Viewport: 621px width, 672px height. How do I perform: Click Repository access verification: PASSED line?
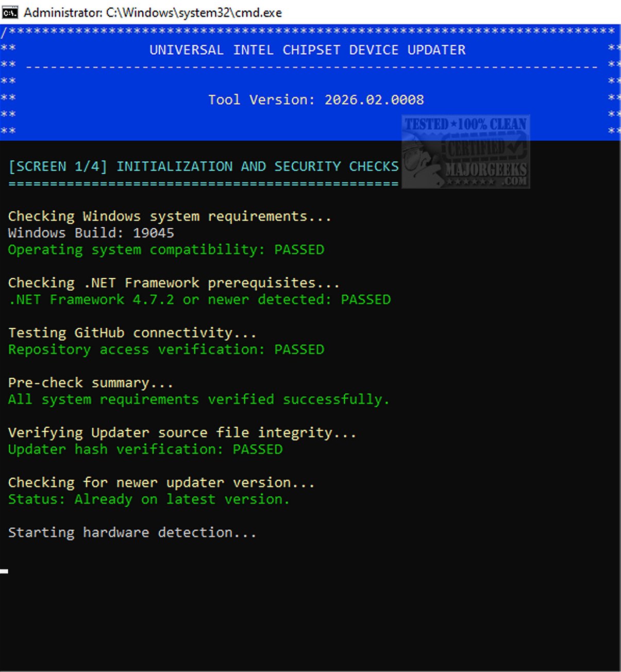pos(166,349)
